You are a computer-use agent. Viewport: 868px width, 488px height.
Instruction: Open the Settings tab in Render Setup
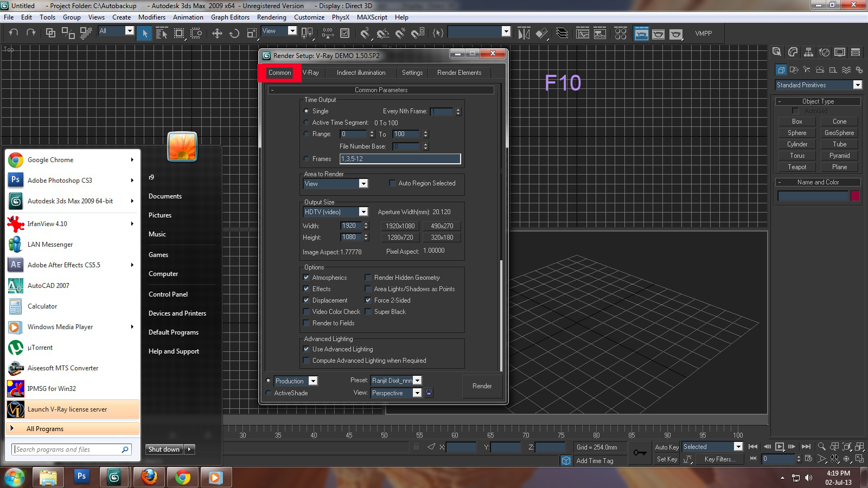click(x=412, y=73)
